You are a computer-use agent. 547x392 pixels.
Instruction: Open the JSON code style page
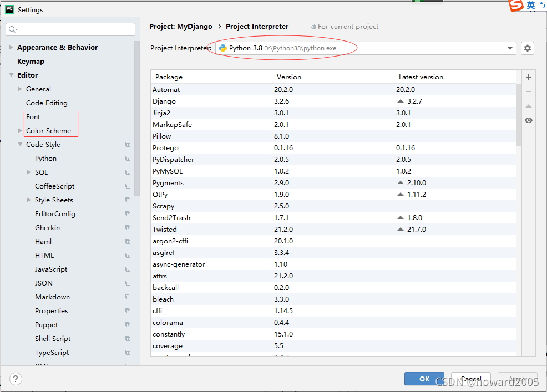coord(44,283)
